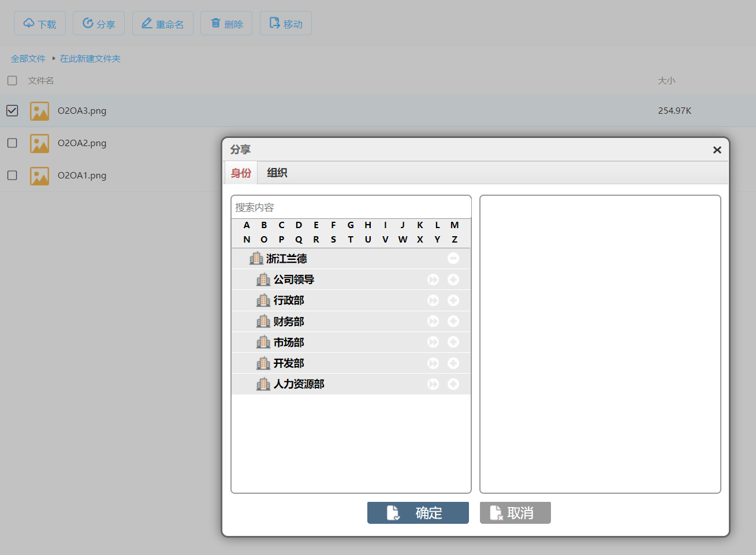This screenshot has width=756, height=555.
Task: Add 人力资源部 with plus icon
Action: coord(453,384)
